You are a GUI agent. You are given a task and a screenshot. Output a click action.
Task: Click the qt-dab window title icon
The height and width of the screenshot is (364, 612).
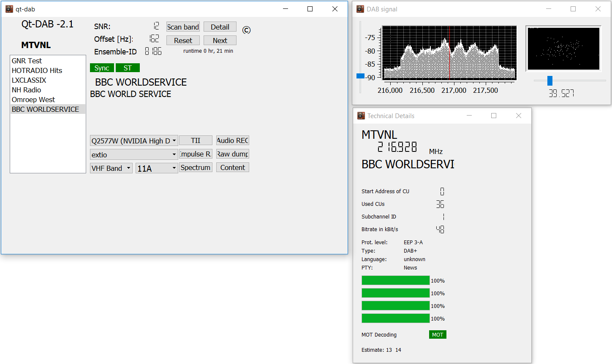click(9, 9)
